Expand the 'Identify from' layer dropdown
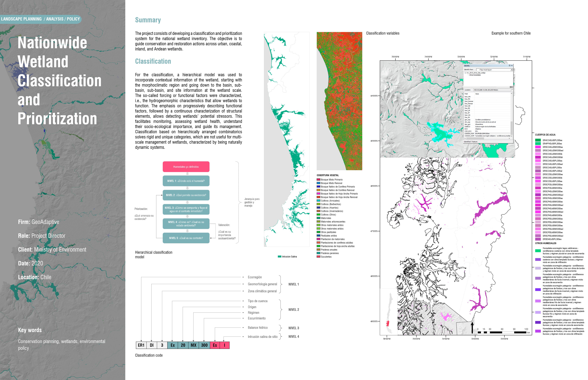This screenshot has height=380, width=588. coord(512,70)
